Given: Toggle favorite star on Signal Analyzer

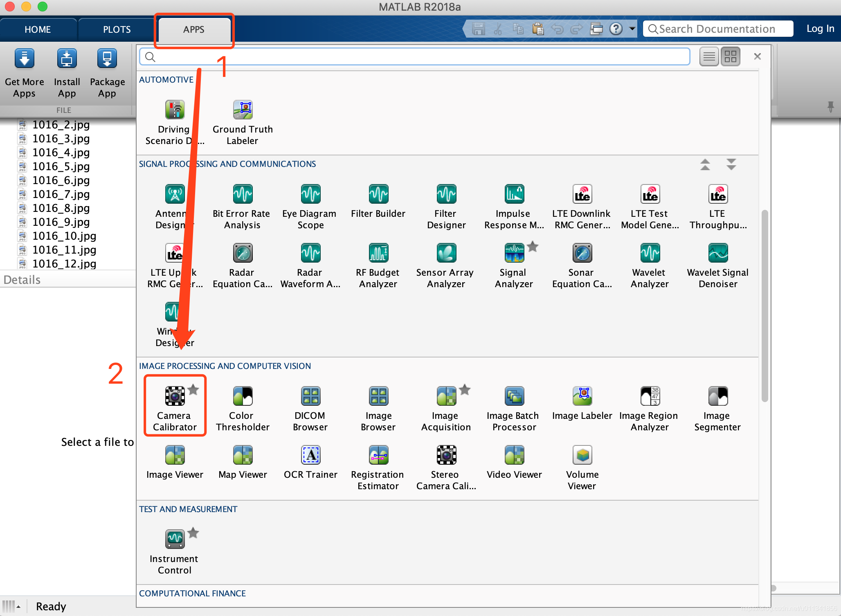Looking at the screenshot, I should click(533, 247).
